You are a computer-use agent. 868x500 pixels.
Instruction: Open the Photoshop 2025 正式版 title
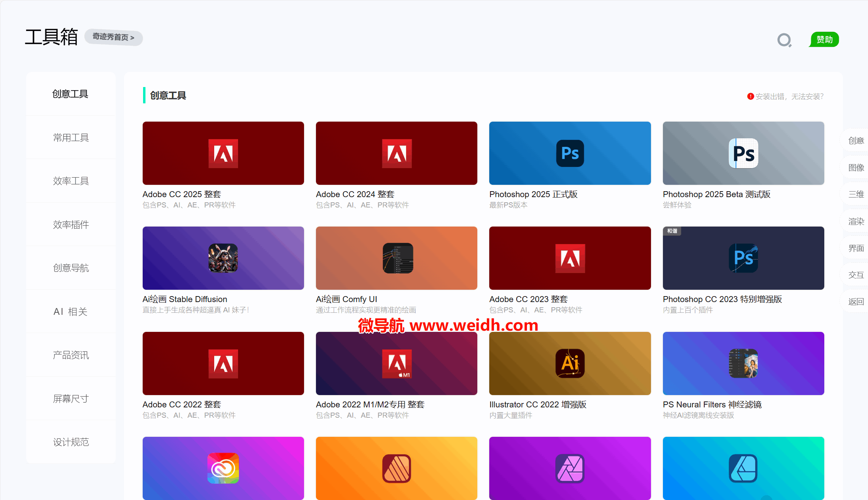[x=533, y=194]
